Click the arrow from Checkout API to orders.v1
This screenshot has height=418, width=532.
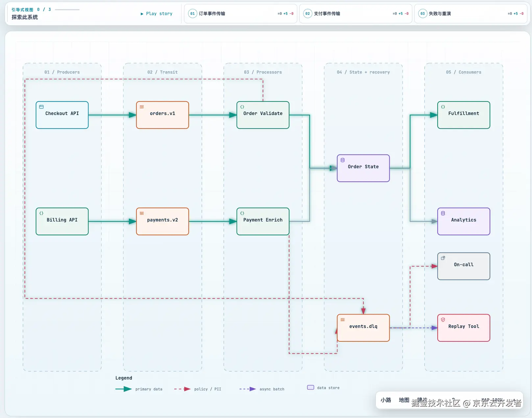(112, 115)
